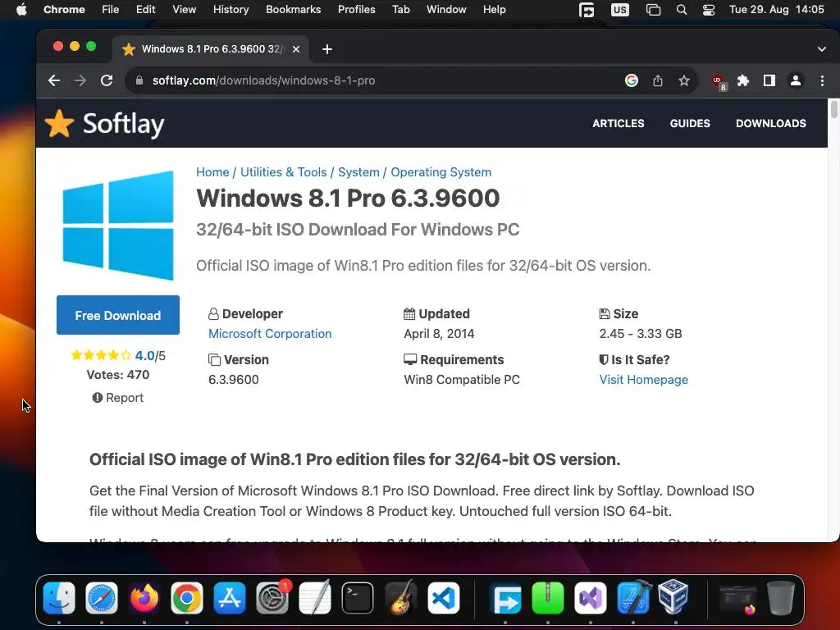
Task: Open Visual Studio Code from the dock
Action: tap(443, 598)
